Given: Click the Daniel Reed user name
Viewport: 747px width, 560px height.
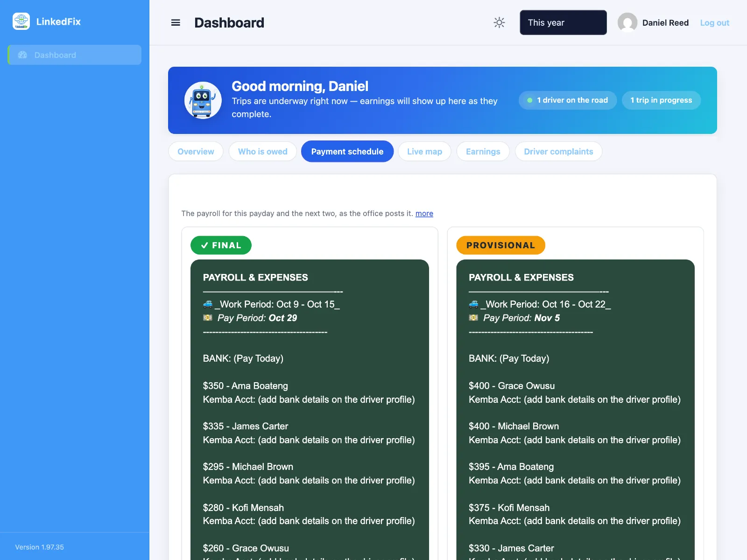Looking at the screenshot, I should (x=665, y=23).
